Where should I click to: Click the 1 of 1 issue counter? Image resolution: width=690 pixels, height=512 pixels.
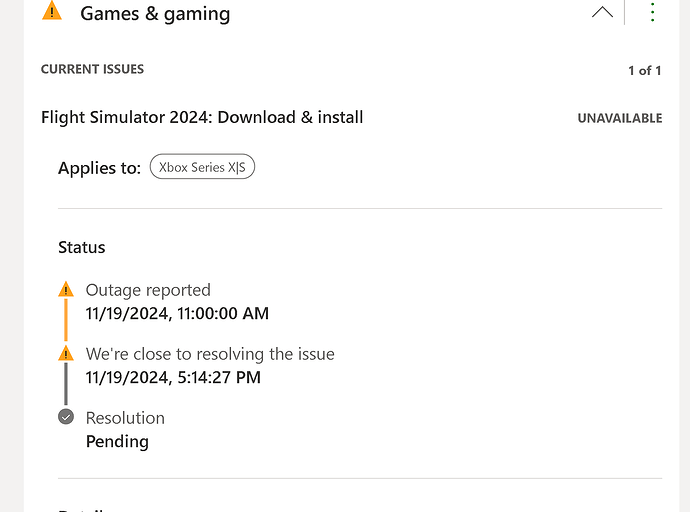coord(644,70)
